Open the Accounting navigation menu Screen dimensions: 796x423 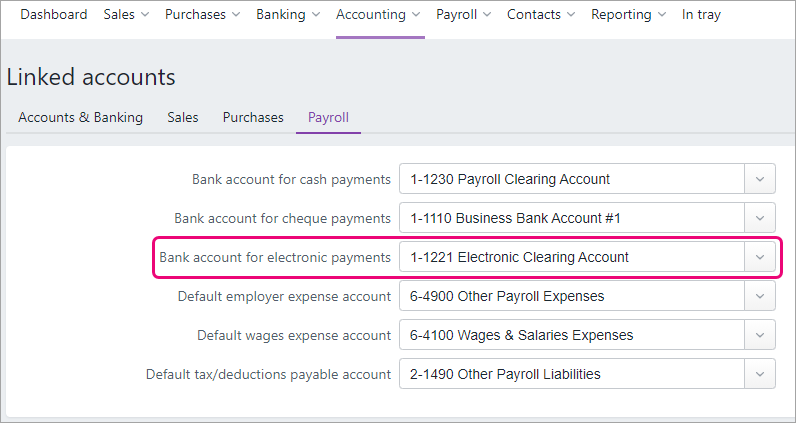click(379, 15)
